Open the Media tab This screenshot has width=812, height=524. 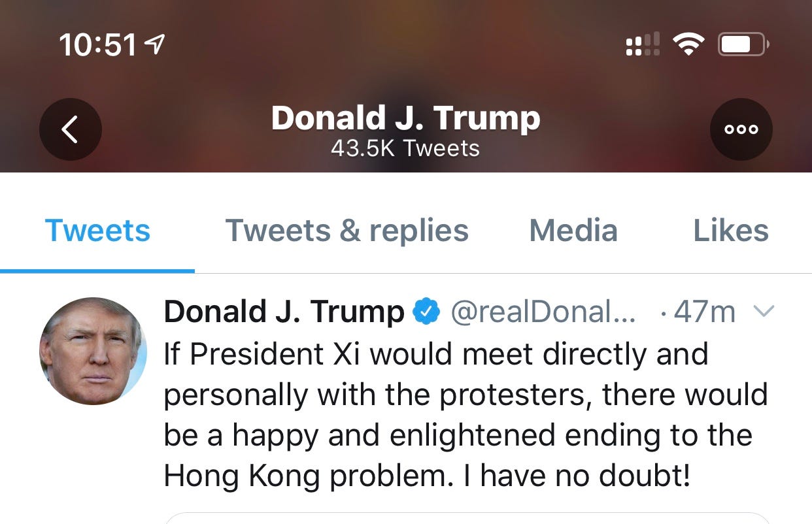(x=573, y=231)
